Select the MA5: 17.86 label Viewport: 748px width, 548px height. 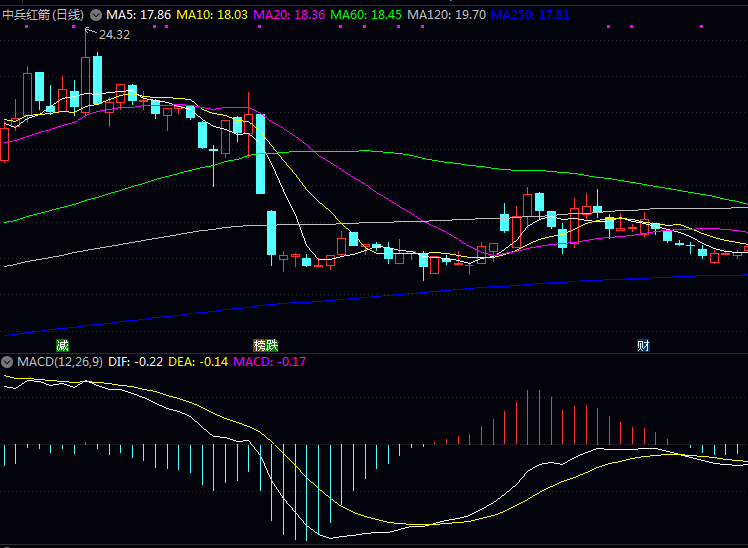[x=138, y=15]
